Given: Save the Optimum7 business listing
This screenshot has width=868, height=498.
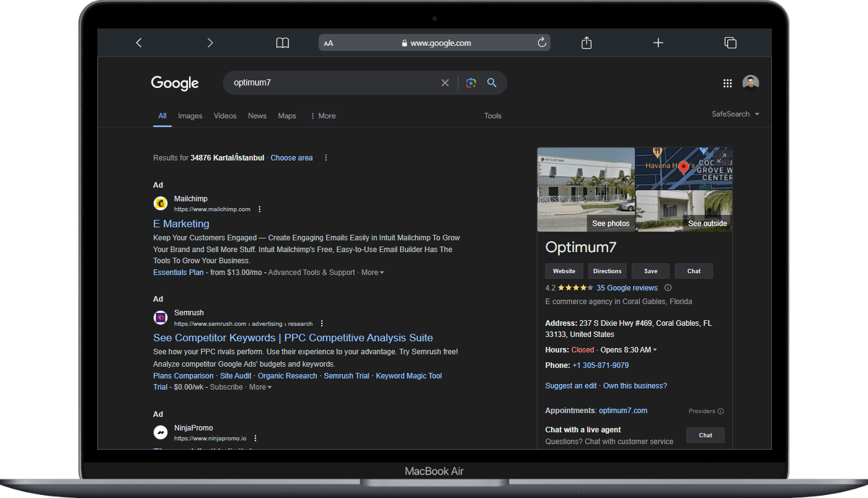Looking at the screenshot, I should [x=650, y=271].
